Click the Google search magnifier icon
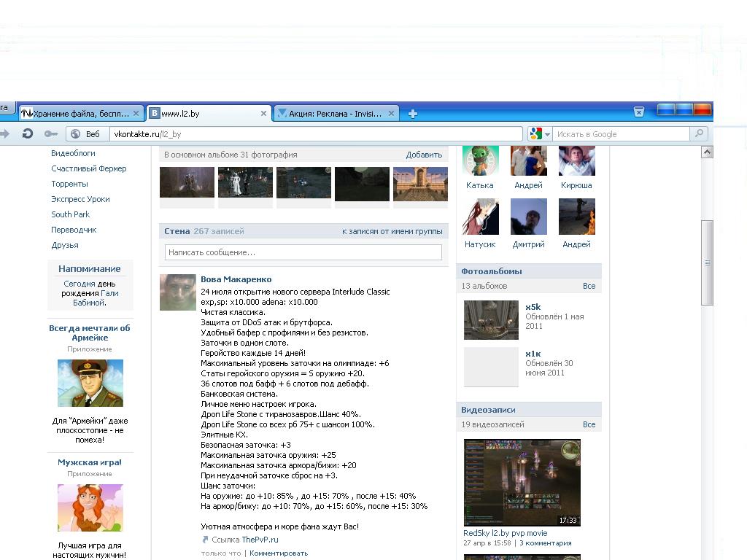 [x=699, y=134]
